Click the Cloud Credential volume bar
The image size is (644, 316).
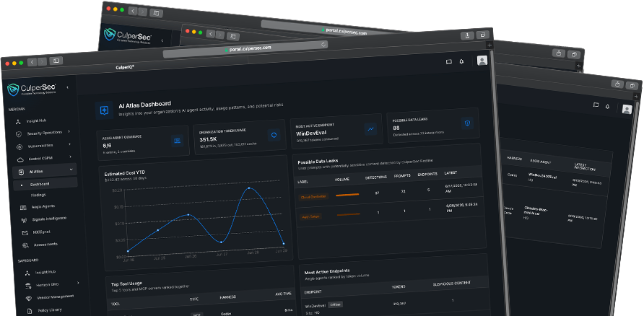tap(347, 195)
